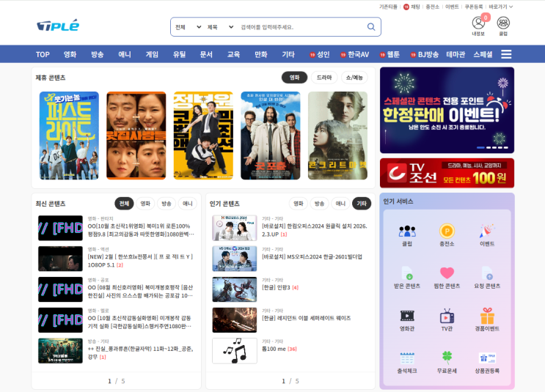Open the 콘크리트 마켓 movie poster
Viewport: 545px width, 392px height.
click(x=337, y=136)
